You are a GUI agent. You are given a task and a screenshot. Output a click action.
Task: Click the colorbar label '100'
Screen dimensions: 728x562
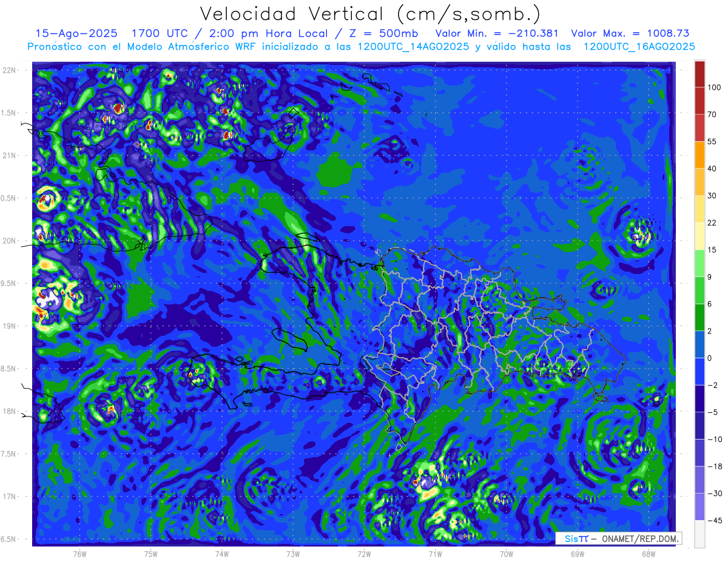coord(714,87)
